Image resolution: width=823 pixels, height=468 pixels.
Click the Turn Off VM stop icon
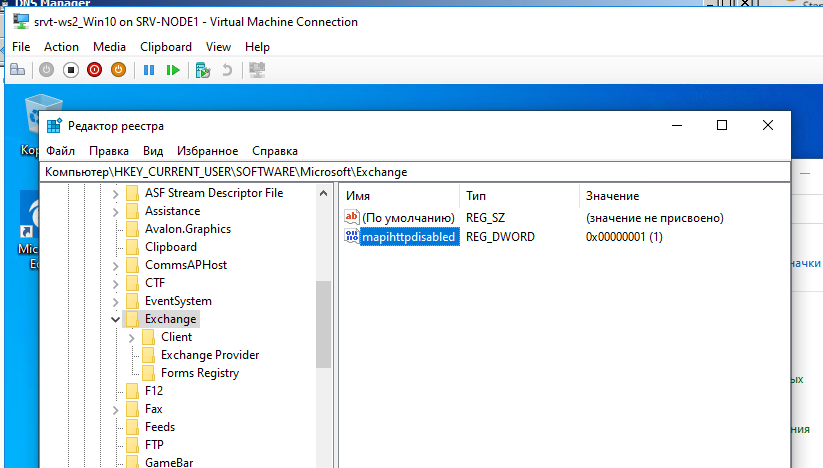[71, 70]
